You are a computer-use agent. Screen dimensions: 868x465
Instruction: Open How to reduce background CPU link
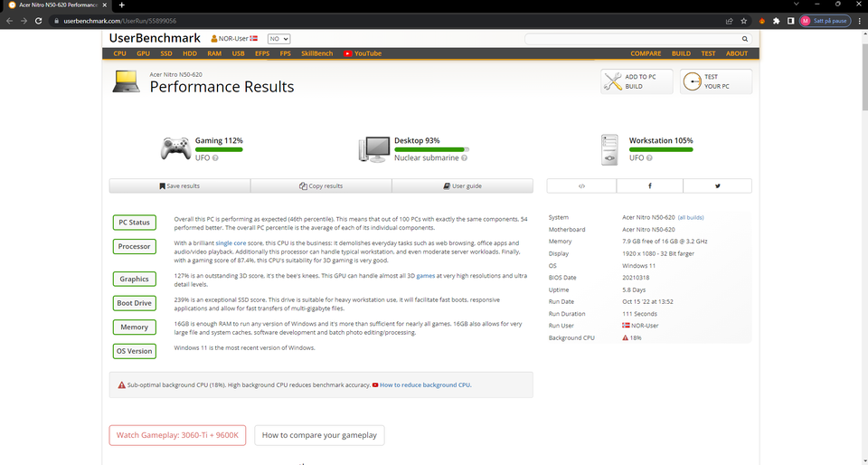pyautogui.click(x=425, y=384)
